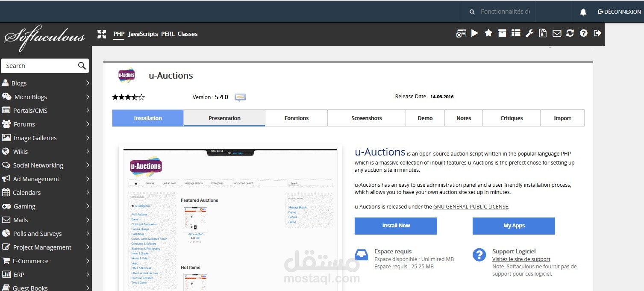The image size is (644, 291).
Task: Click the Support Logiciel question icon
Action: click(479, 255)
